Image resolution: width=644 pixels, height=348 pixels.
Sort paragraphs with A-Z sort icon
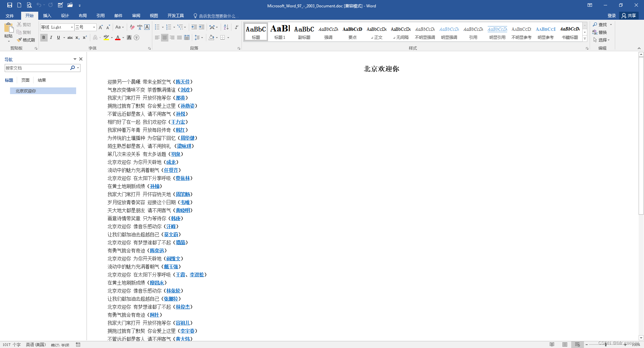tap(226, 27)
